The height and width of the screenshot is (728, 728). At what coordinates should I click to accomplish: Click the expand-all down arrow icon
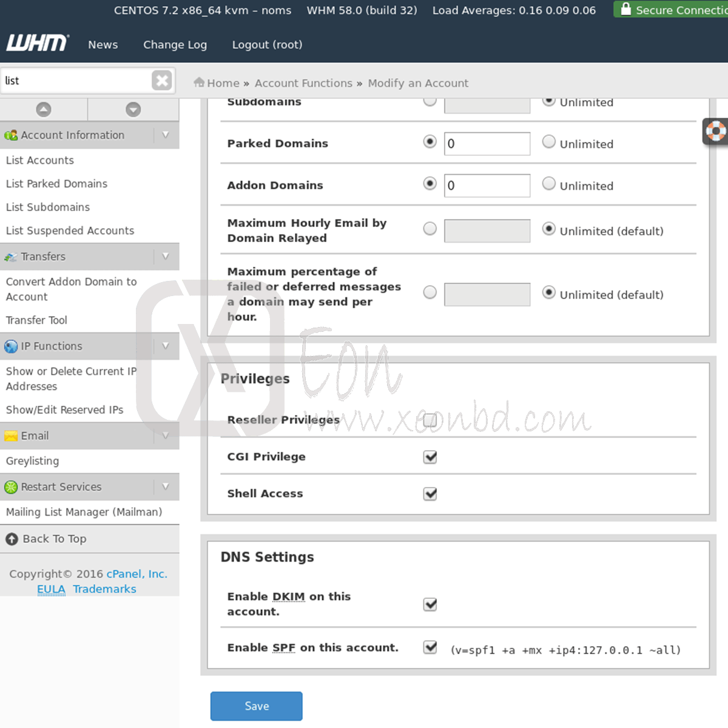[133, 110]
